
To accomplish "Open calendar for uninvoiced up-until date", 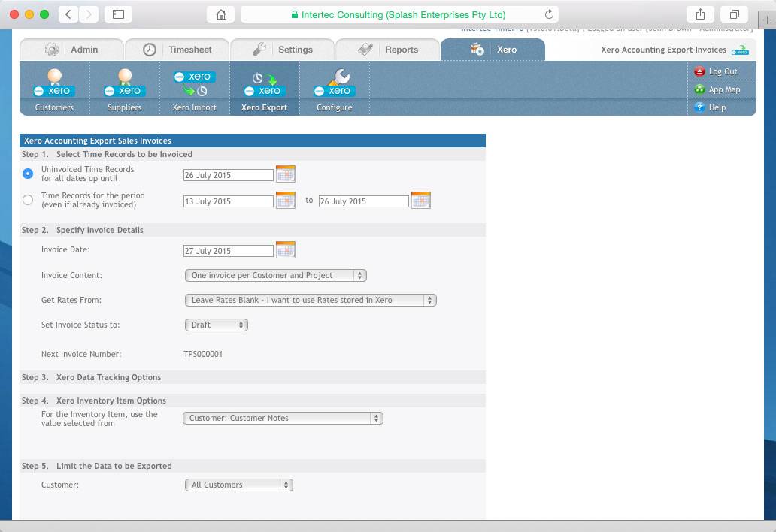I will (286, 174).
